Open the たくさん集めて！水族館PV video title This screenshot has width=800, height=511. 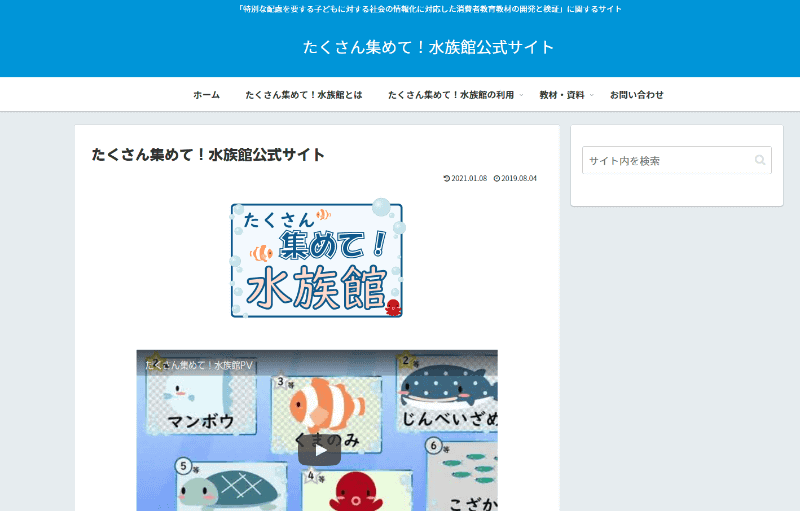200,365
